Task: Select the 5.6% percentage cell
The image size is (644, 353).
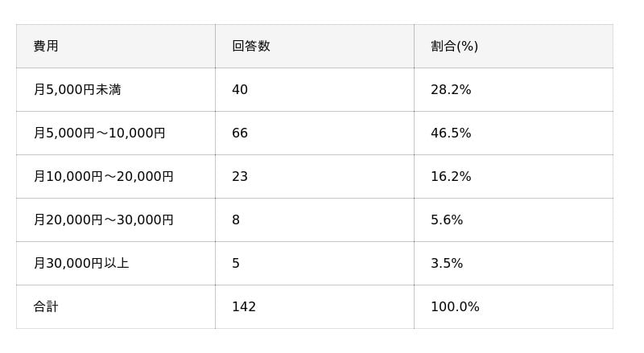Action: click(x=447, y=220)
